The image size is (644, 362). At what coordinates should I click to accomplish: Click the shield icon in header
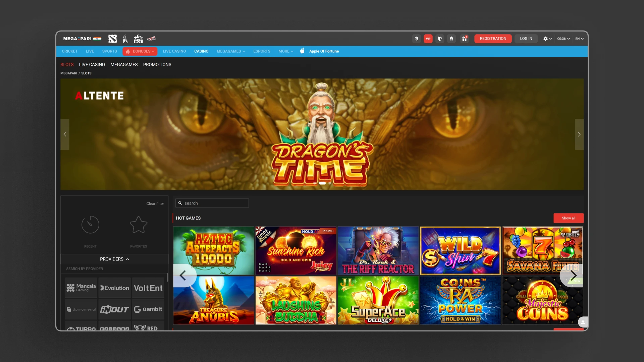440,39
